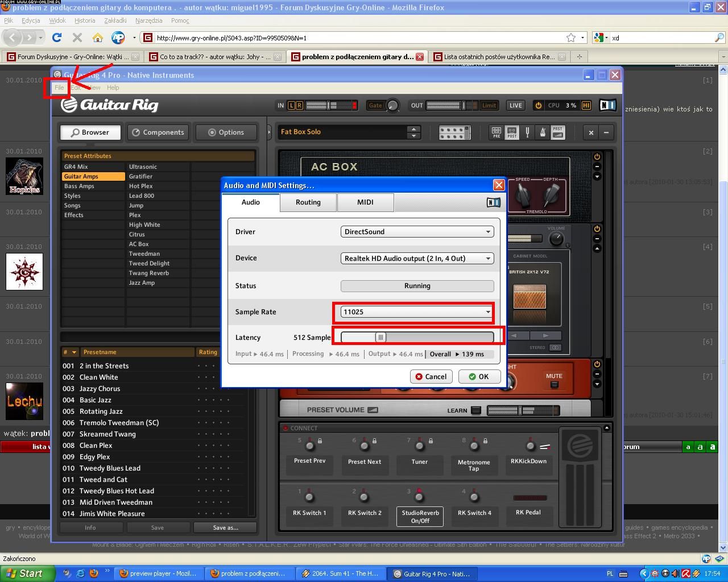This screenshot has width=728, height=582.
Task: Click the Firefox home page icon
Action: 98,38
